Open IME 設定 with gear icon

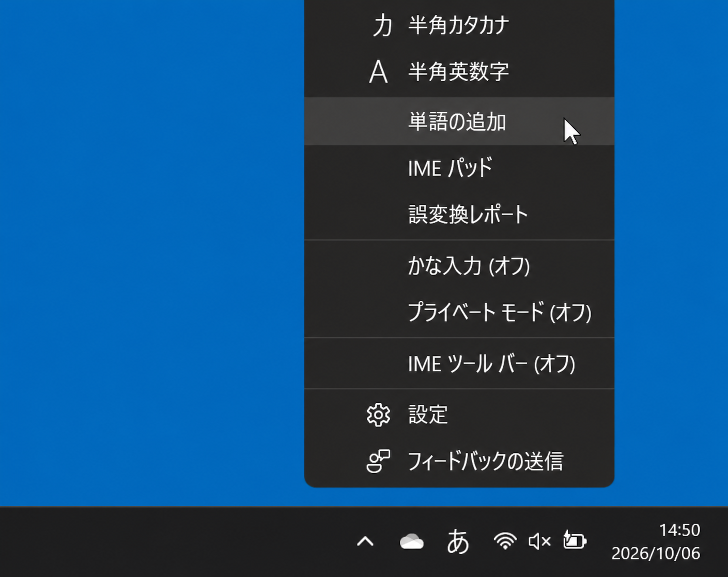click(459, 415)
